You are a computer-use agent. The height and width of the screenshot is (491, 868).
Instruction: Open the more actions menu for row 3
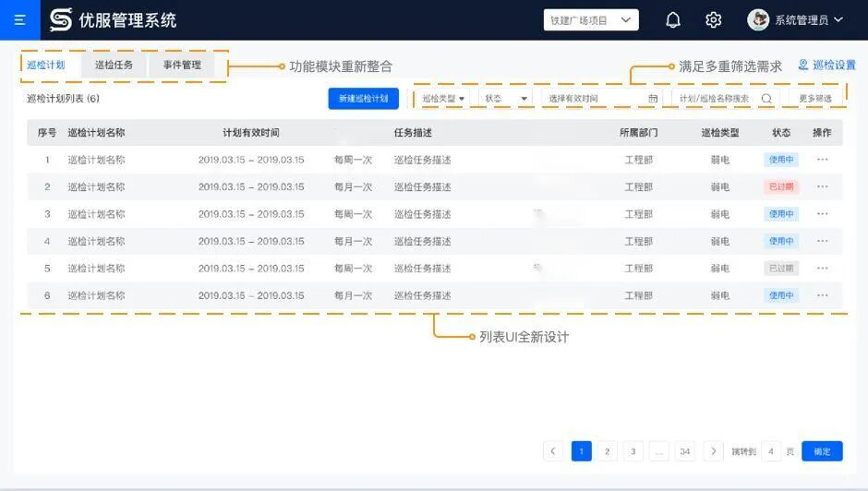822,214
